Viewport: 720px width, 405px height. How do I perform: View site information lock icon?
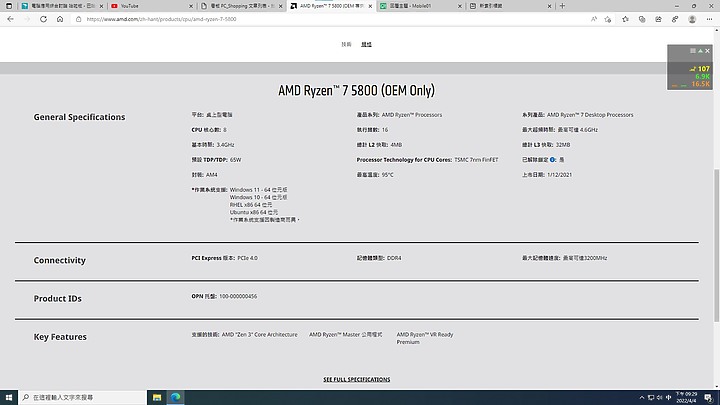pos(79,19)
